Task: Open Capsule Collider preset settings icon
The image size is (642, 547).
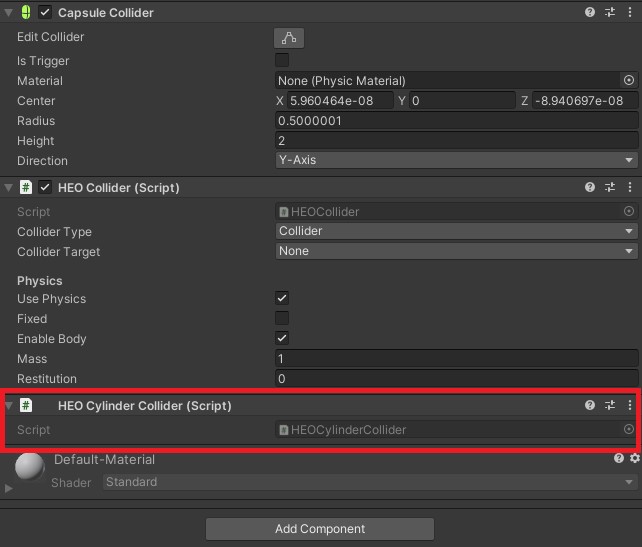Action: (x=610, y=13)
